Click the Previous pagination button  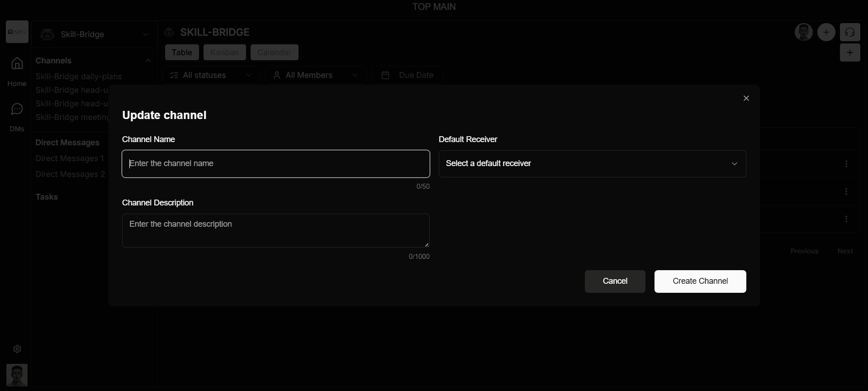[x=804, y=251]
